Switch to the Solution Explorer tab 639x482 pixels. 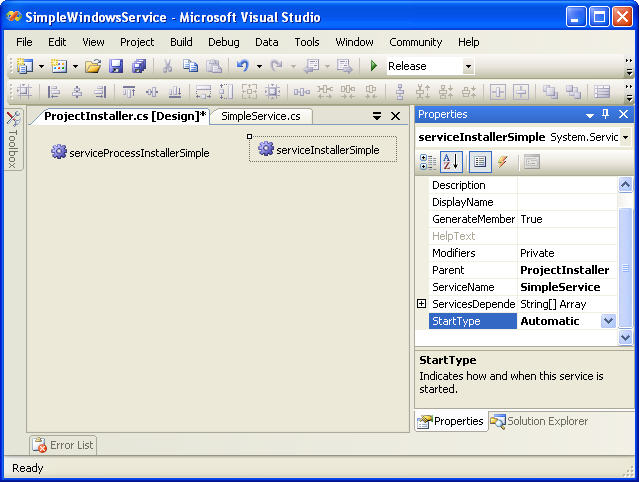(540, 421)
